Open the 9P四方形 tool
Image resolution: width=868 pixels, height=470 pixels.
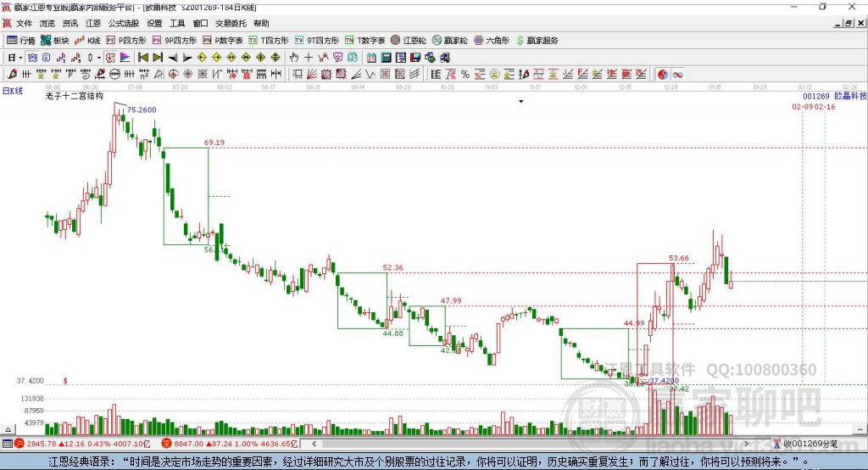click(175, 41)
